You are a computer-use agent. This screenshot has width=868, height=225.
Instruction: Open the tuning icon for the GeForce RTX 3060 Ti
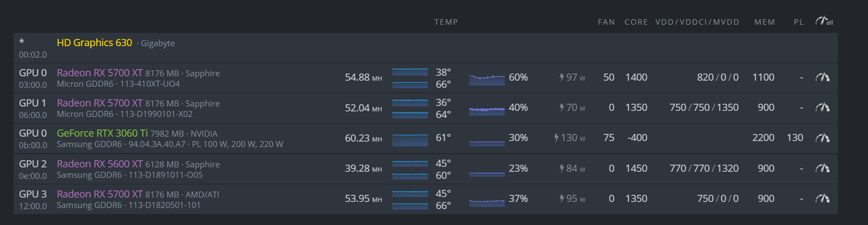(822, 138)
